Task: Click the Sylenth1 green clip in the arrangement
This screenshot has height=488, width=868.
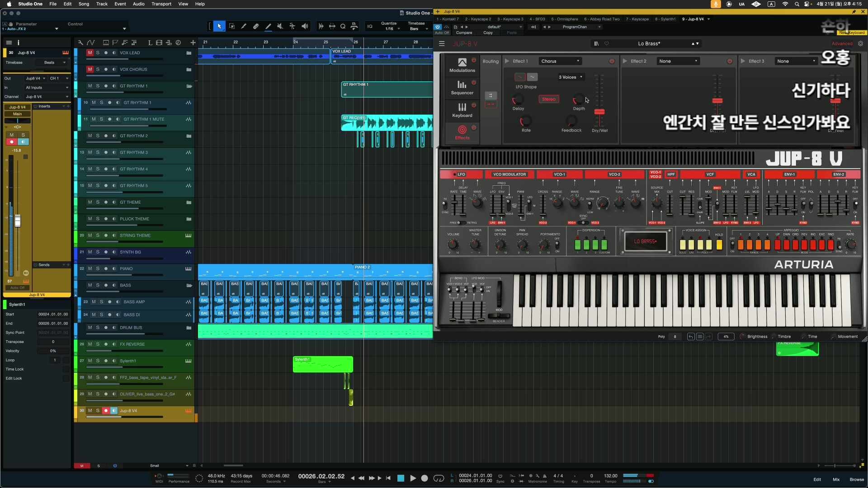Action: click(x=323, y=364)
